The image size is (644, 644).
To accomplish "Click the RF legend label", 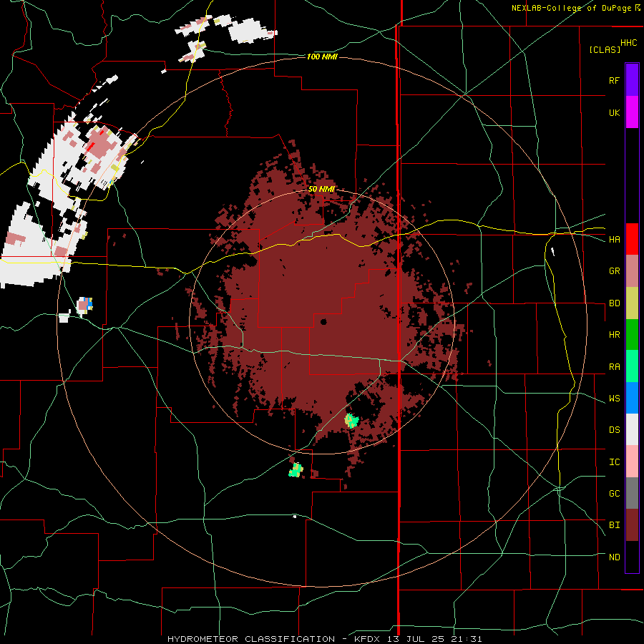I will pyautogui.click(x=614, y=80).
